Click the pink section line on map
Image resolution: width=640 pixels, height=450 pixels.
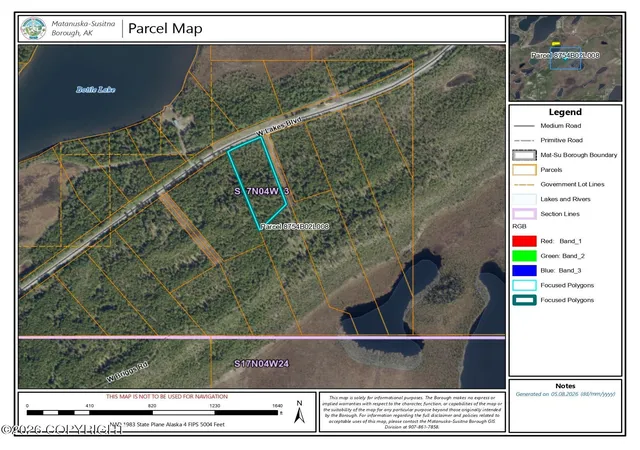tap(261, 338)
